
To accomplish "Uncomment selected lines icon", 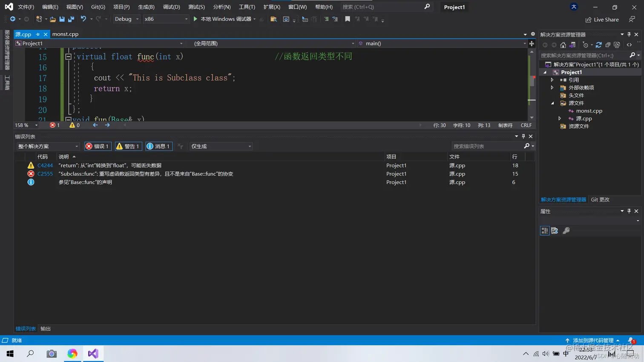I will click(x=335, y=19).
